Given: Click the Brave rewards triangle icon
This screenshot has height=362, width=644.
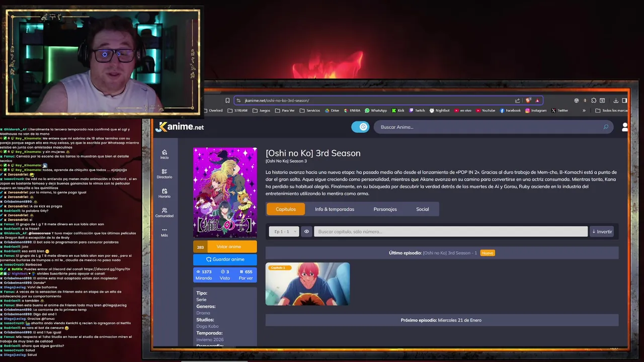Looking at the screenshot, I should click(537, 101).
